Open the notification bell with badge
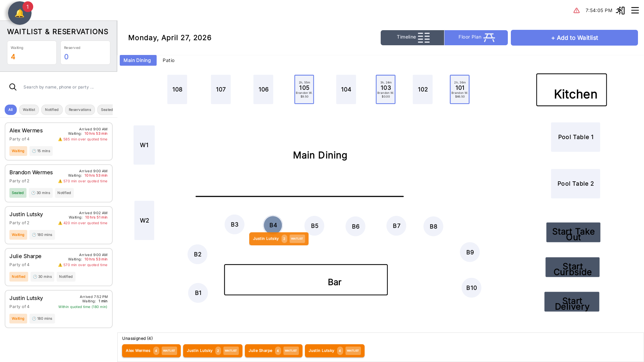644x362 pixels. point(20,13)
